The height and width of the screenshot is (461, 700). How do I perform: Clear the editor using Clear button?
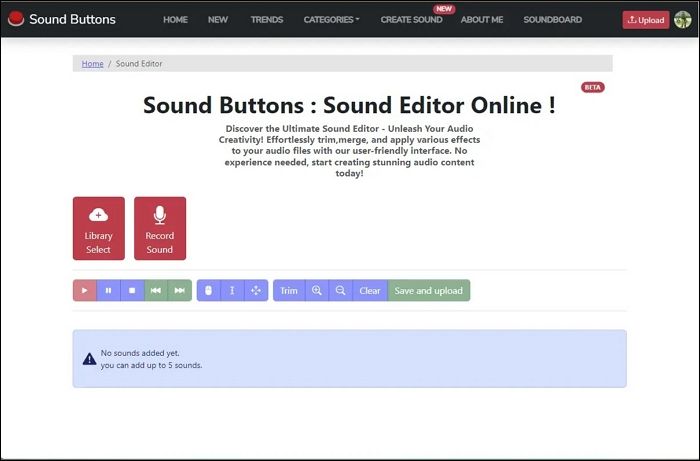point(370,291)
